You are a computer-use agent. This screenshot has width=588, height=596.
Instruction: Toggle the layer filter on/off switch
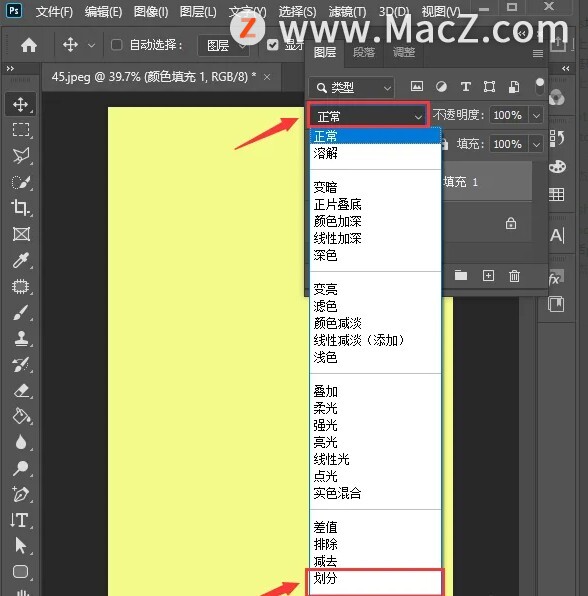click(539, 87)
